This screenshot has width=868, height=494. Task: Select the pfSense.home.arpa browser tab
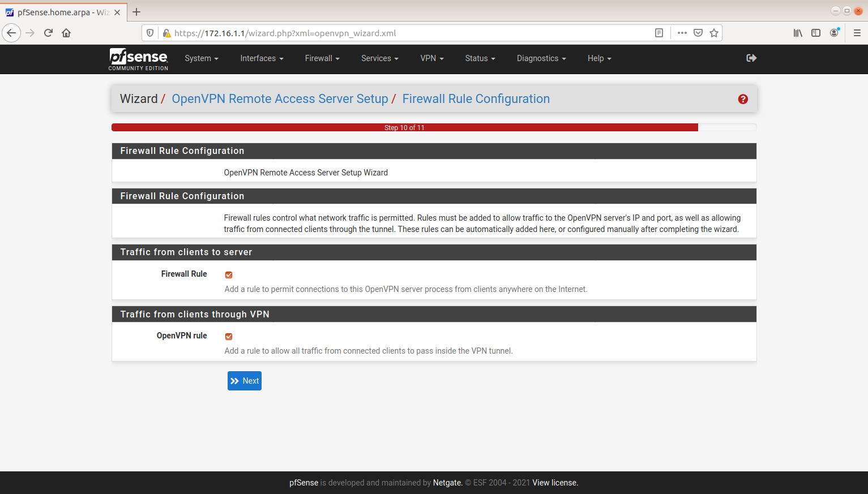(63, 12)
